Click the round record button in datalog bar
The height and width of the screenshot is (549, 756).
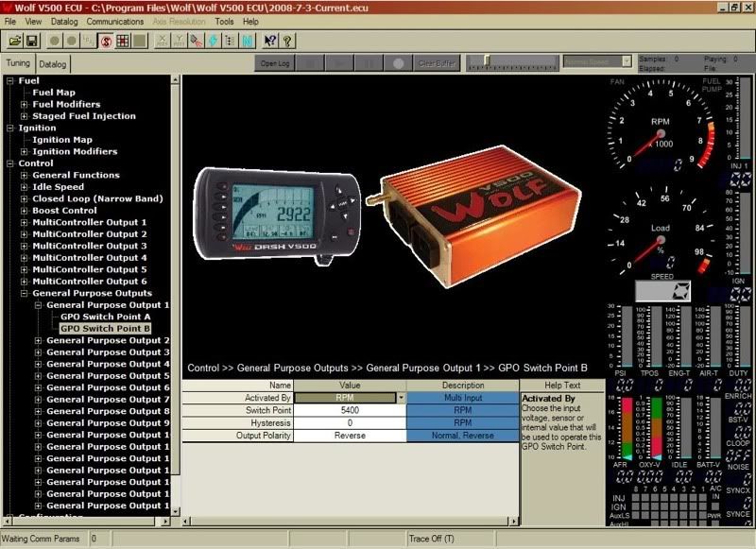pyautogui.click(x=398, y=63)
